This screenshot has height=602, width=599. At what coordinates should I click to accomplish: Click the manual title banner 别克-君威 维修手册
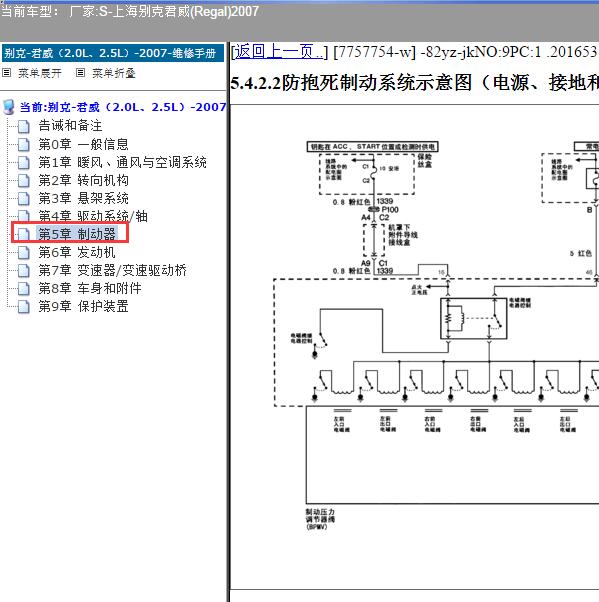113,53
